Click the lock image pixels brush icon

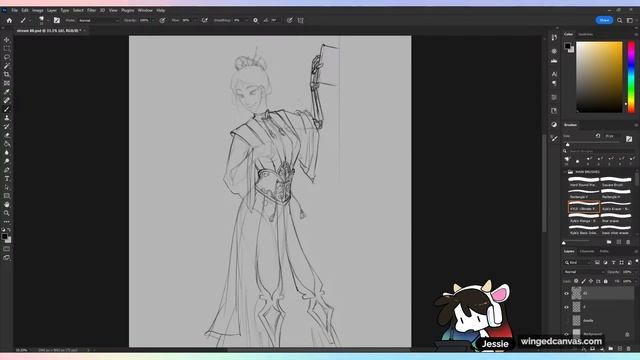(583, 281)
